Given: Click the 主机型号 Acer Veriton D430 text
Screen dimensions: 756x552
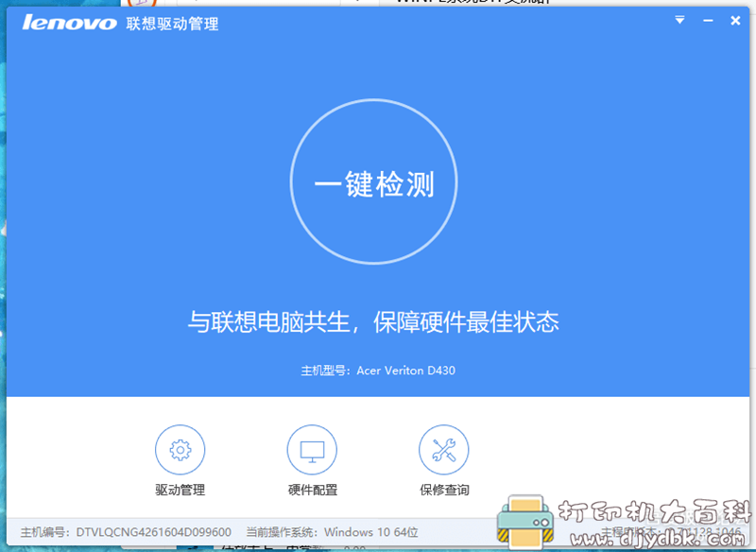Looking at the screenshot, I should pos(378,371).
